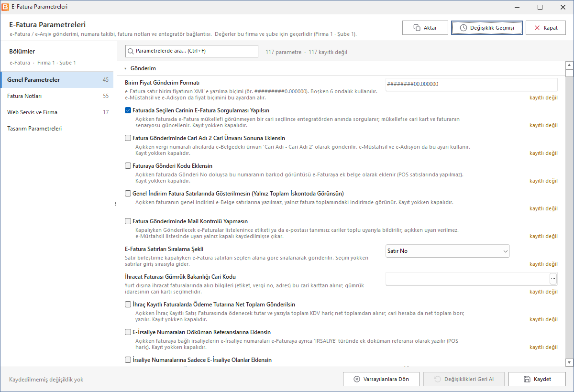
Task: Select Genel Parametreler section
Action: [57, 80]
